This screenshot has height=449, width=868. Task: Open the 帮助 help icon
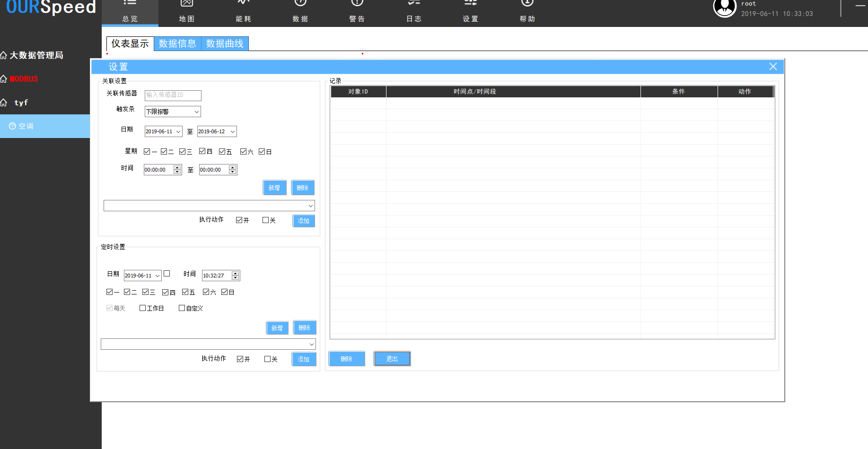click(x=527, y=4)
